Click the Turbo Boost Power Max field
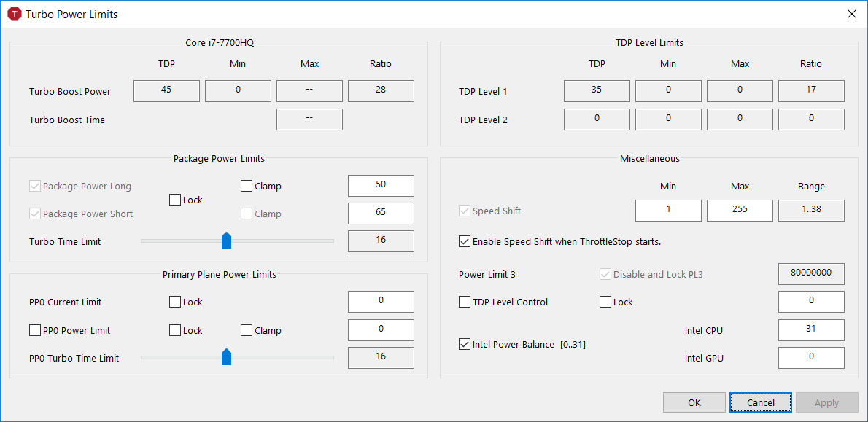The width and height of the screenshot is (868, 422). [309, 91]
